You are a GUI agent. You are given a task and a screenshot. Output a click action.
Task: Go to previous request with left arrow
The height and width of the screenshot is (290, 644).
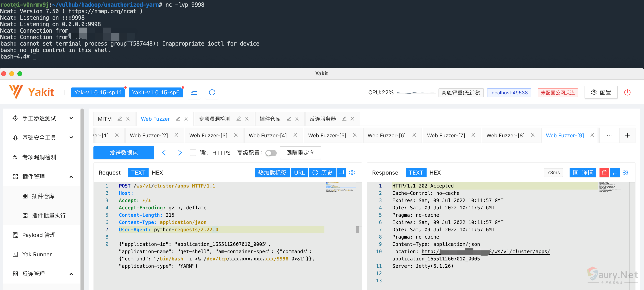coord(164,153)
